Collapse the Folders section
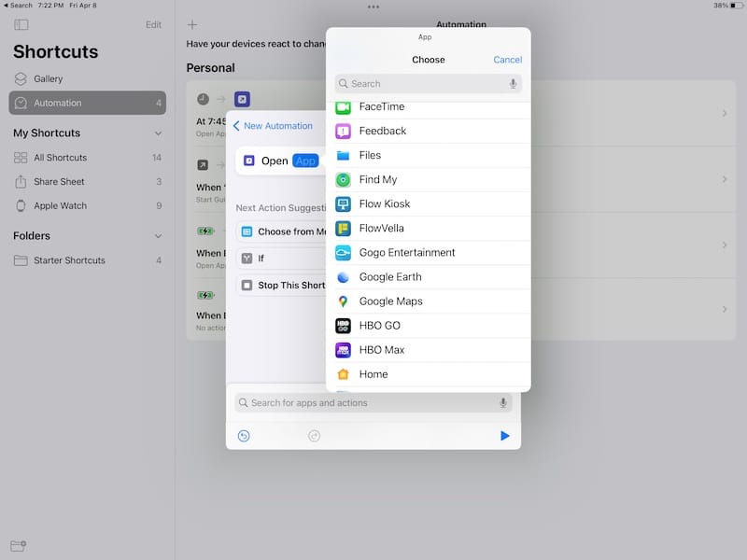The width and height of the screenshot is (747, 560). (x=158, y=236)
